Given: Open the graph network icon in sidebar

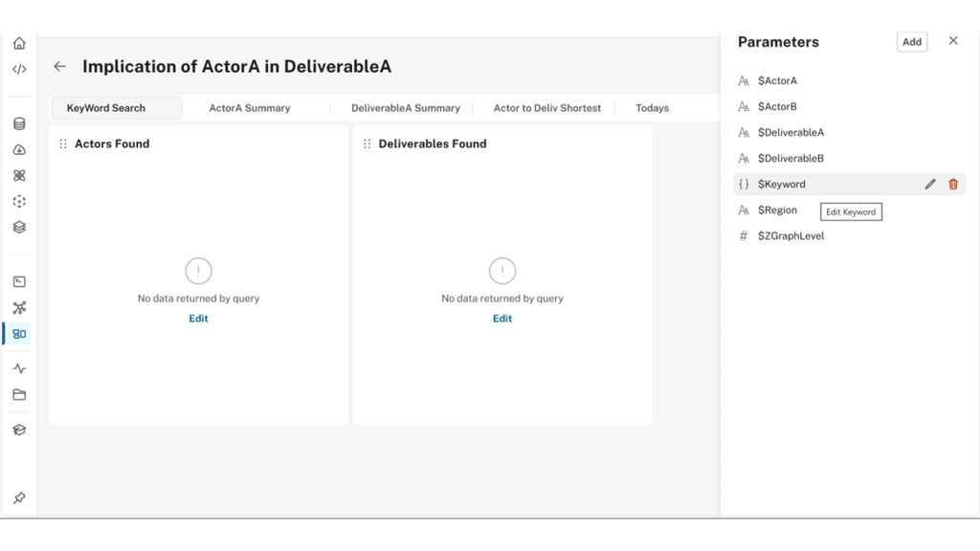Looking at the screenshot, I should pos(19,308).
